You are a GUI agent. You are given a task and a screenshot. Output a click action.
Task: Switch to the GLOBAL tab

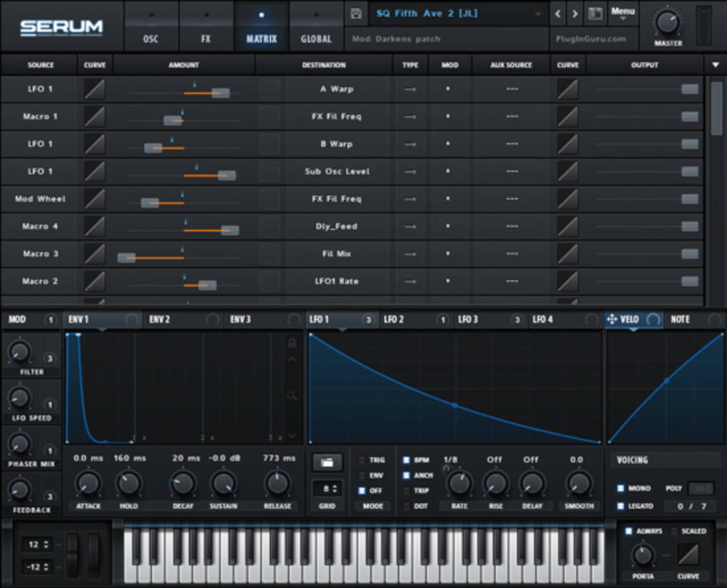(316, 26)
